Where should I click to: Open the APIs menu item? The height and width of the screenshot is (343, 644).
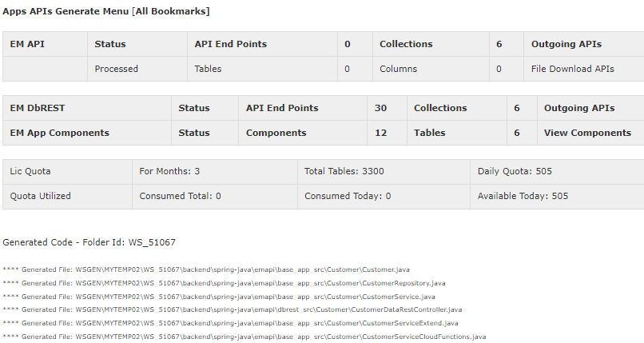coord(41,11)
